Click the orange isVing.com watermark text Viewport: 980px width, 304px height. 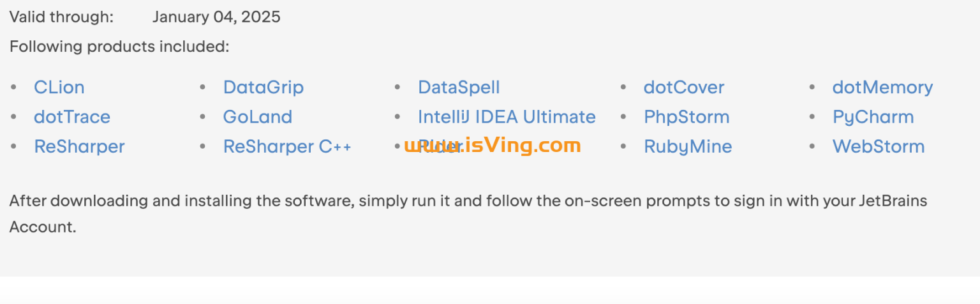click(x=523, y=145)
